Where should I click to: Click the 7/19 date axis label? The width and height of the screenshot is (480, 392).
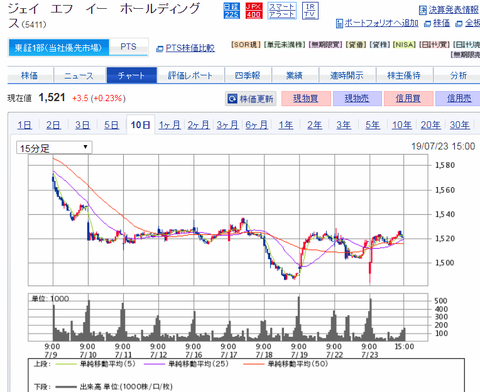(x=299, y=354)
